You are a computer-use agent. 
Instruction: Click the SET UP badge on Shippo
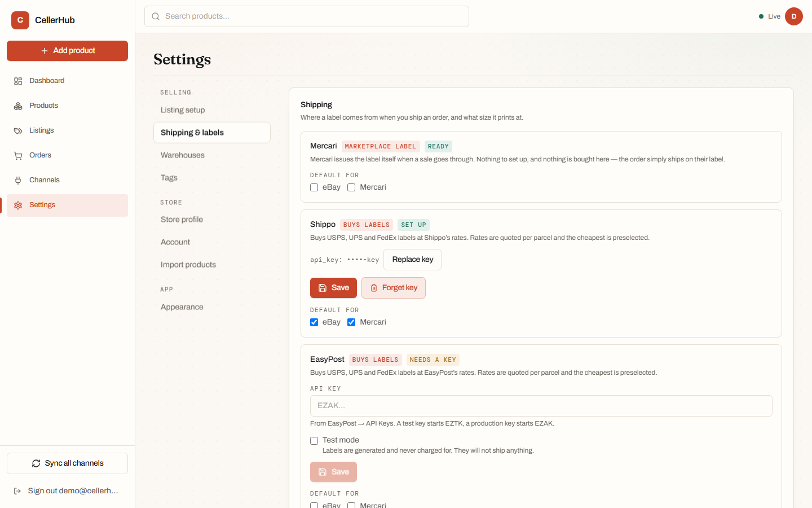(414, 225)
